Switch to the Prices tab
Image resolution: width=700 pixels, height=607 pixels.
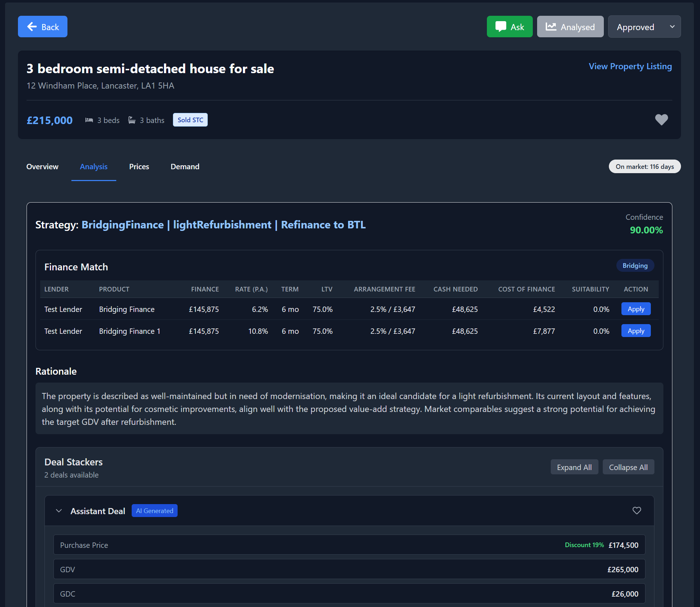pos(139,167)
